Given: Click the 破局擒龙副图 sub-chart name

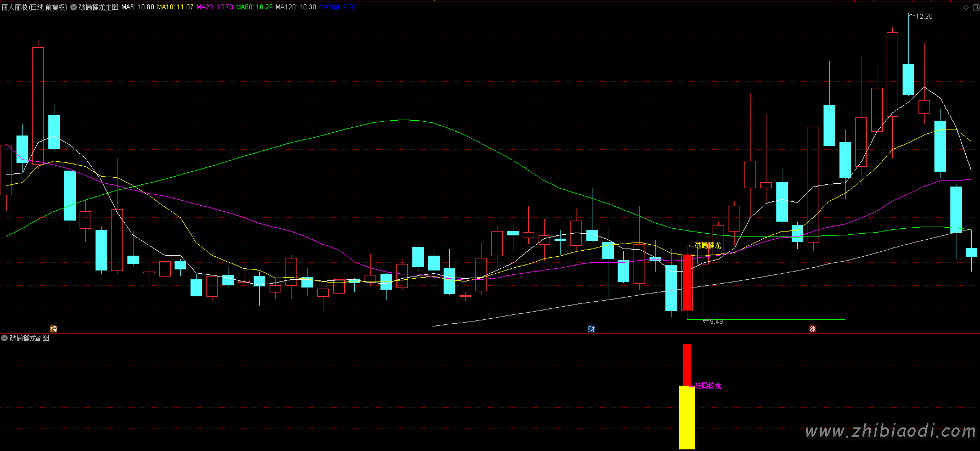Looking at the screenshot, I should pyautogui.click(x=30, y=338).
